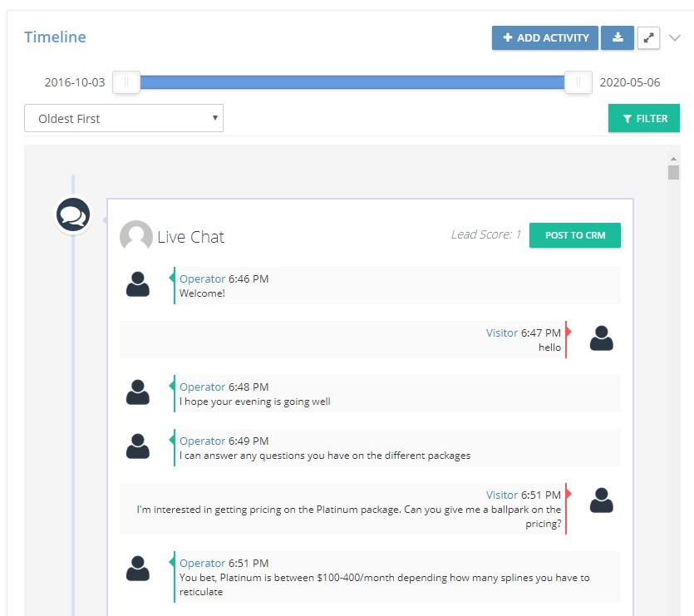This screenshot has height=616, width=694.
Task: Click visitor avatar beside Platinum pricing question
Action: (x=602, y=500)
